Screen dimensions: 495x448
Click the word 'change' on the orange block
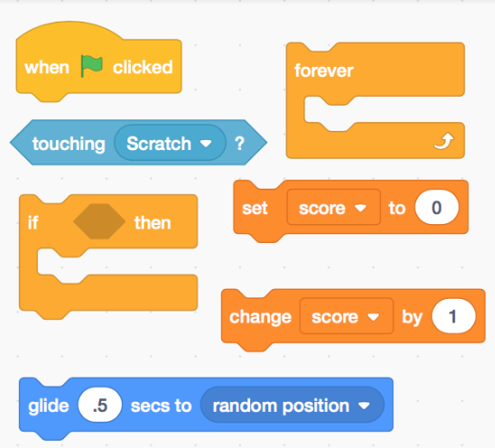(260, 317)
